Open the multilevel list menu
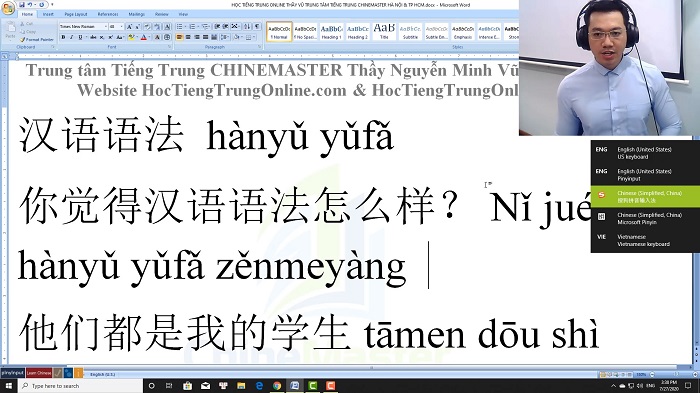The image size is (700, 393). click(x=206, y=26)
